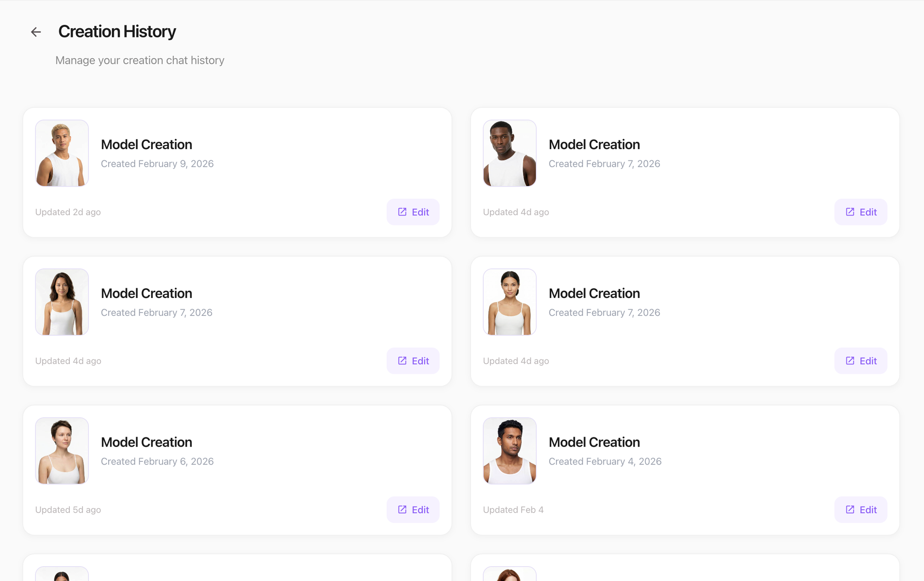This screenshot has height=581, width=924.
Task: Click the "Updated 2d ago" label
Action: (x=68, y=212)
